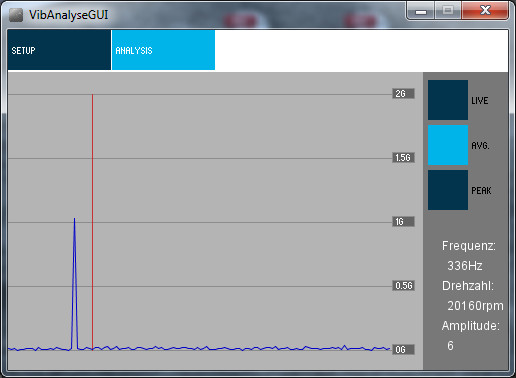The width and height of the screenshot is (516, 378).
Task: Click the 1.5G scale label
Action: [403, 158]
